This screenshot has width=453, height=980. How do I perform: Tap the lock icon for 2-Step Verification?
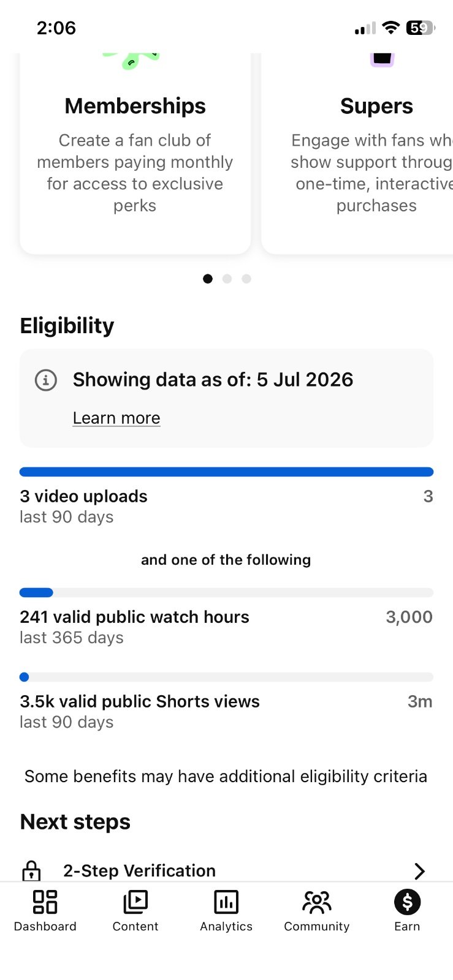tap(31, 871)
